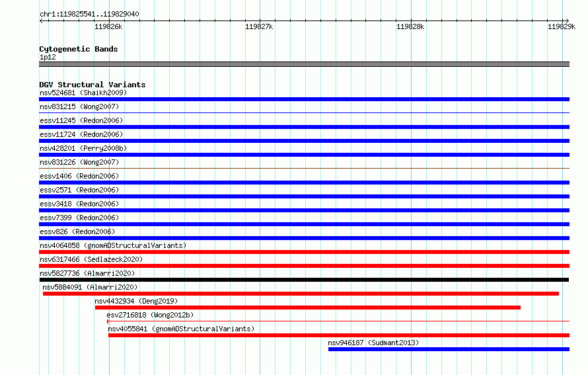The height and width of the screenshot is (375, 588).
Task: Select the essv11245 blue bar
Action: (304, 127)
